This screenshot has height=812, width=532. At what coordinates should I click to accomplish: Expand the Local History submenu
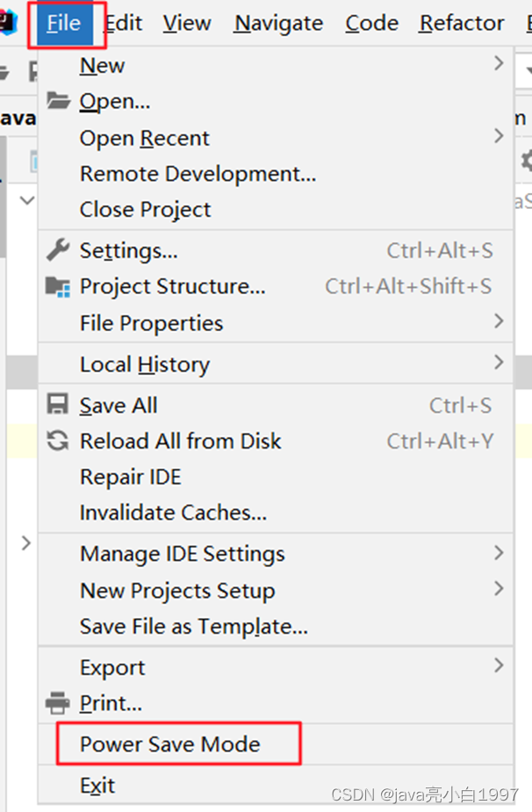pos(499,363)
